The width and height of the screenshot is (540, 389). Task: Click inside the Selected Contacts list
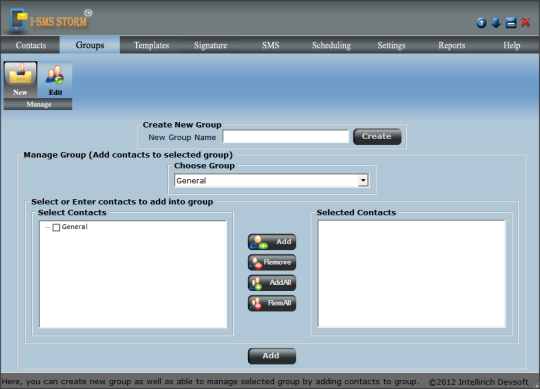pos(412,274)
